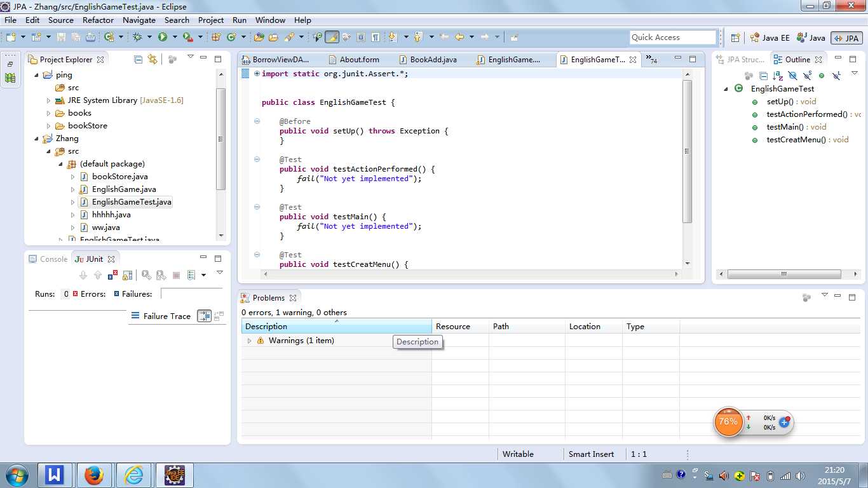868x488 pixels.
Task: Click the Description column header
Action: point(336,327)
